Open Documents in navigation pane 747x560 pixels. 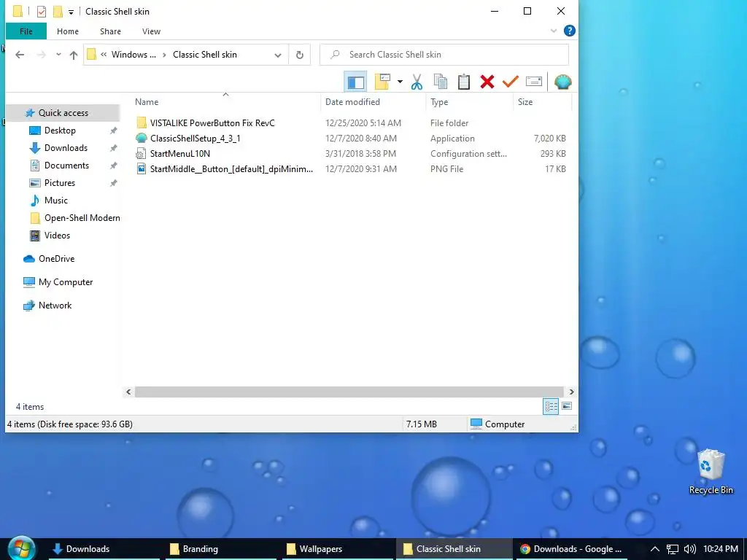tap(66, 166)
